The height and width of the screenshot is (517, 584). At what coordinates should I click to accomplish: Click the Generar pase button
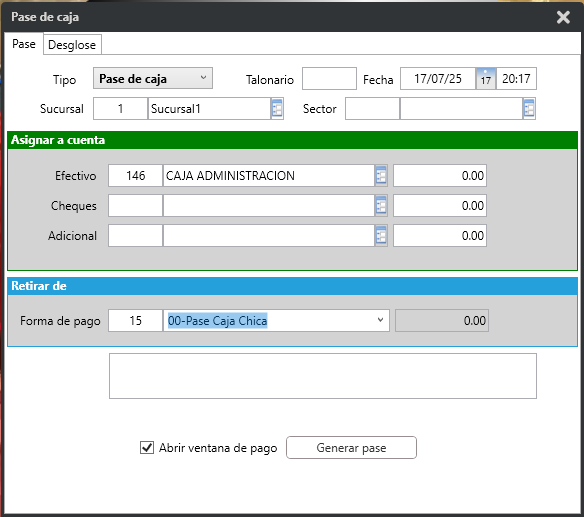pyautogui.click(x=351, y=447)
